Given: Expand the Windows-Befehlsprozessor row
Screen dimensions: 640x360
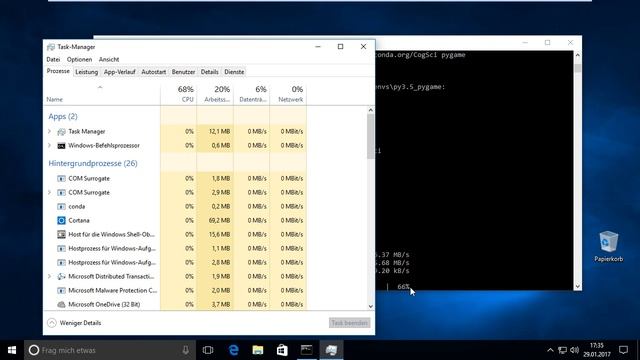Looking at the screenshot, I should click(49, 145).
